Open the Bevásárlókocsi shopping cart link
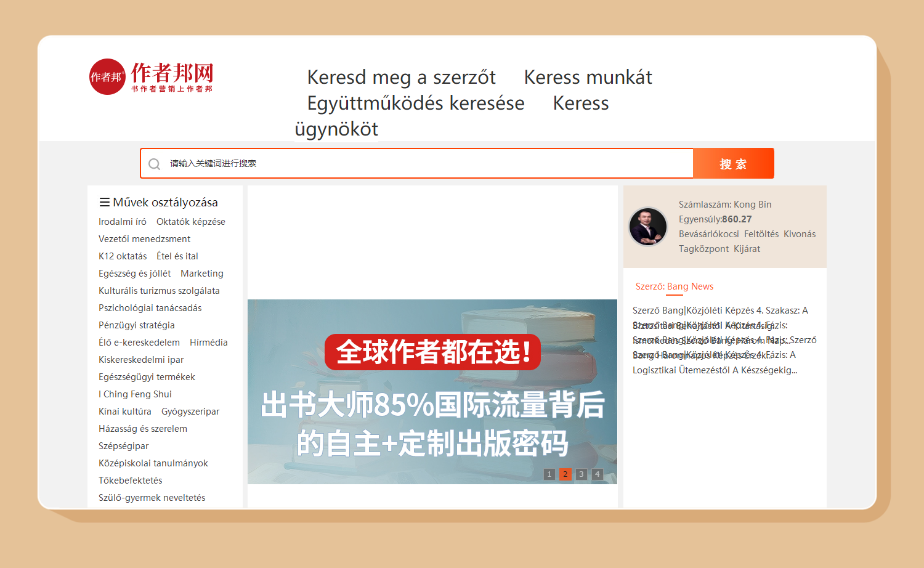This screenshot has height=568, width=924. pos(708,234)
